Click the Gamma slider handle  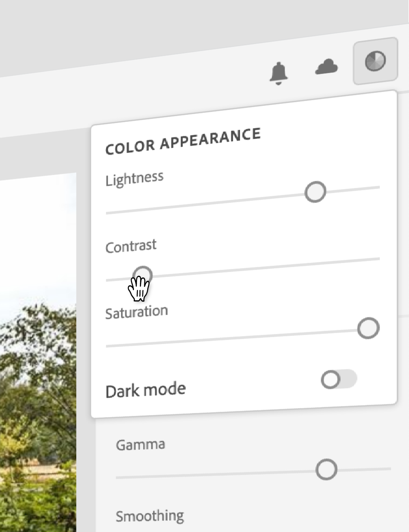326,469
